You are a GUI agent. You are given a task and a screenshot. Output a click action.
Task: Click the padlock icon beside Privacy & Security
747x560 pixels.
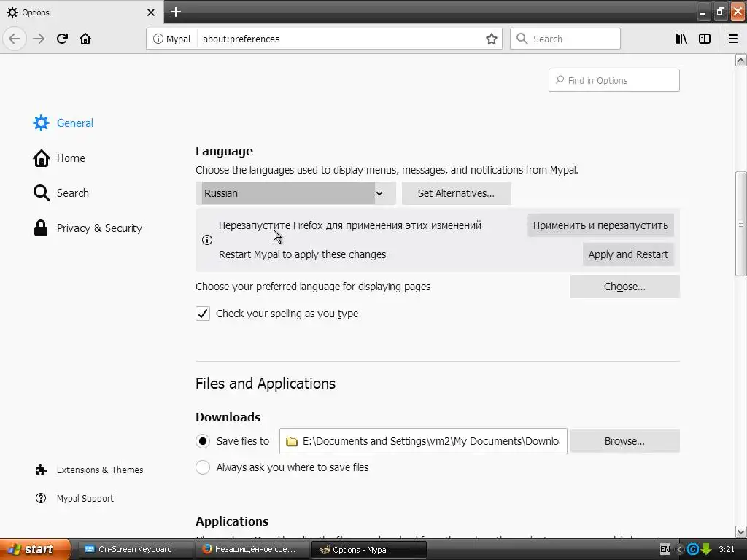(41, 228)
